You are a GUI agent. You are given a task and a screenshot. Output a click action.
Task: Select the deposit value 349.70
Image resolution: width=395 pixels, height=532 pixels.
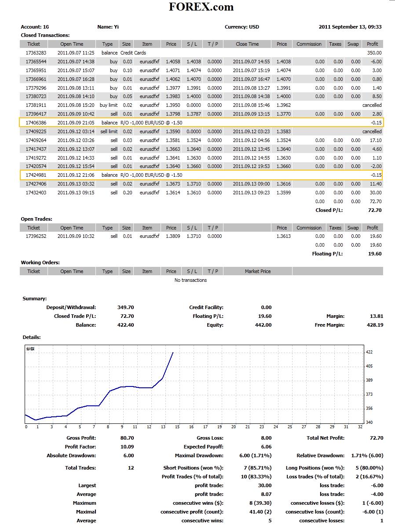coord(126,307)
